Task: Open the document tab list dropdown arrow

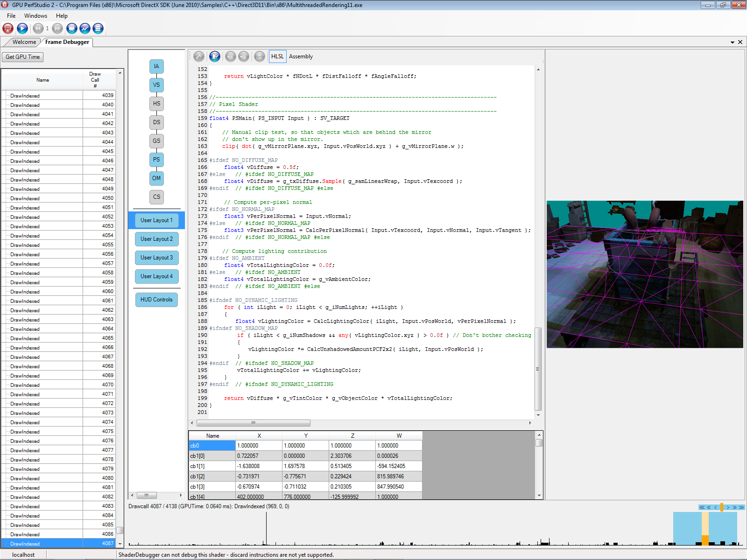Action: [733, 42]
